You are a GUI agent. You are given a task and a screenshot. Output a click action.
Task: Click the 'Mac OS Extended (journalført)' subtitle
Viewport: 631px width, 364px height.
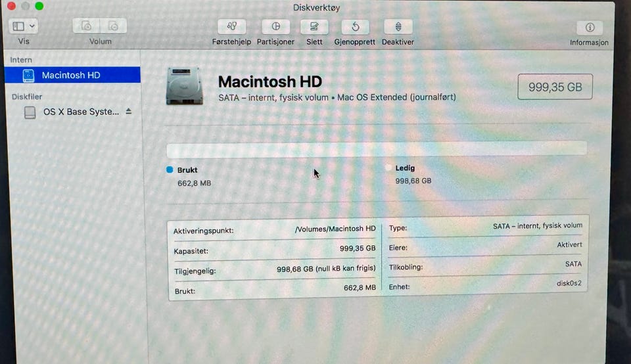point(396,97)
